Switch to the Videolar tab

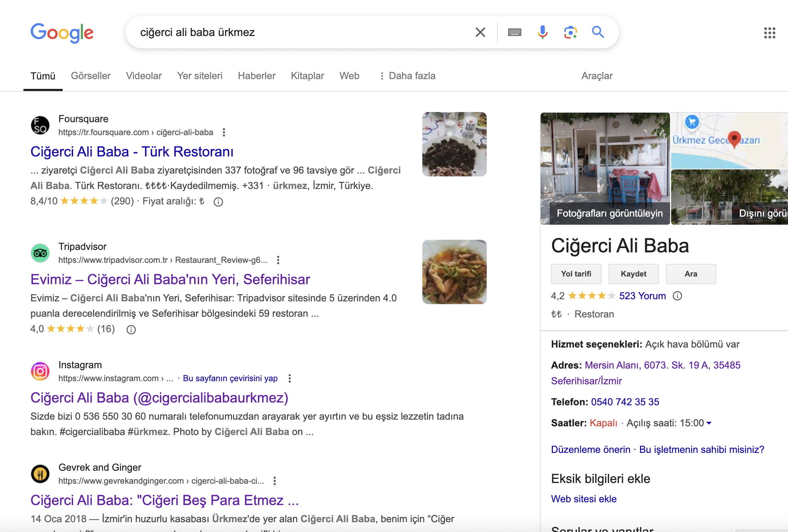[144, 76]
